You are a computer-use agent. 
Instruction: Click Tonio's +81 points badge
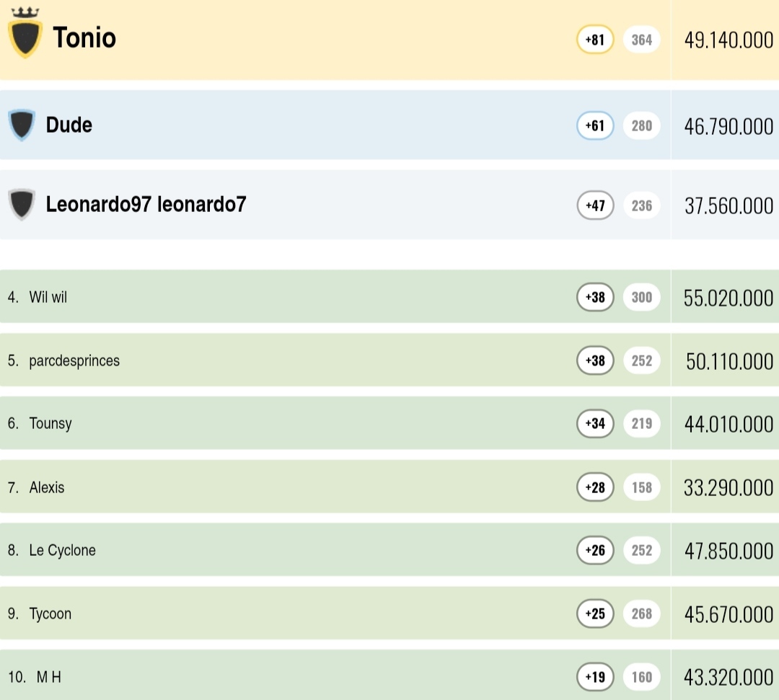[x=595, y=40]
